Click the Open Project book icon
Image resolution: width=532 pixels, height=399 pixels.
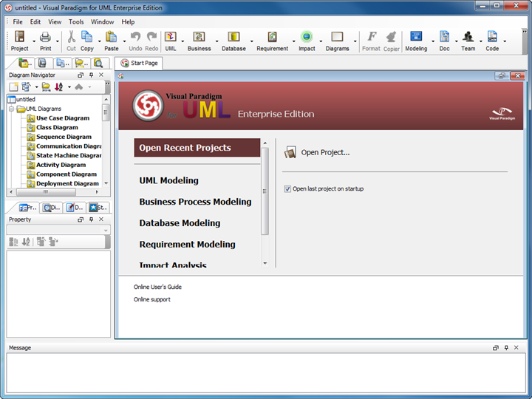(290, 152)
